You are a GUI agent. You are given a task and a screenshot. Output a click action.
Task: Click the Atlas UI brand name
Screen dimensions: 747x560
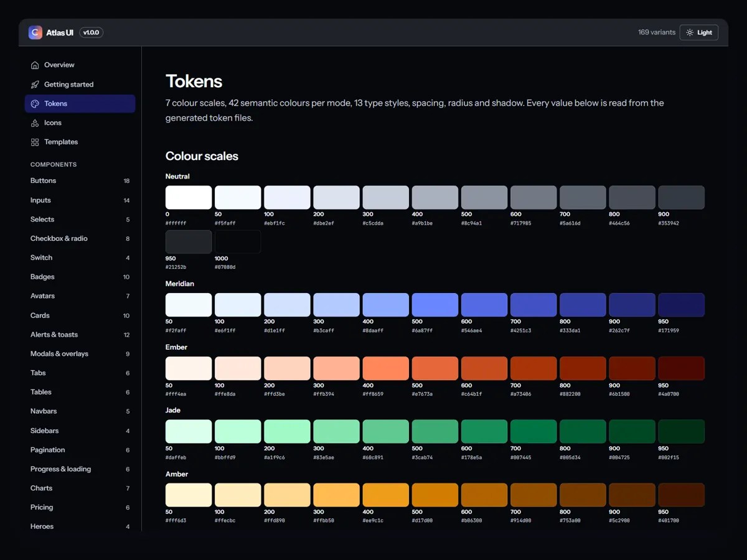pyautogui.click(x=60, y=32)
